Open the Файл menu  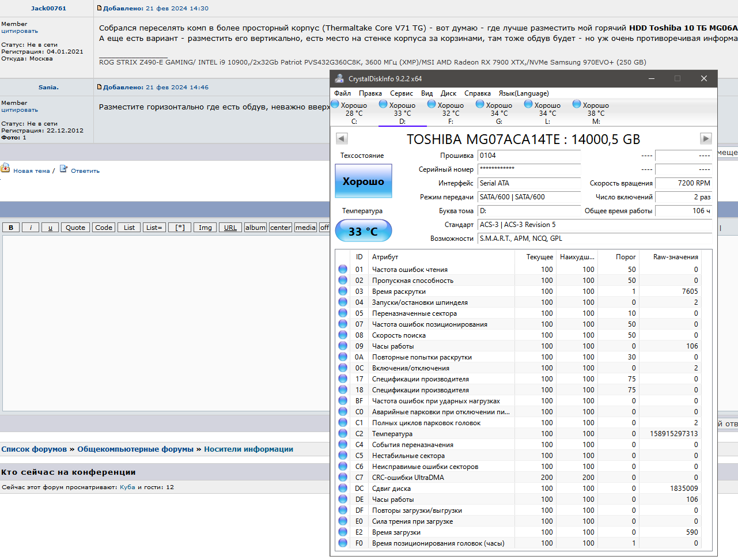click(342, 93)
